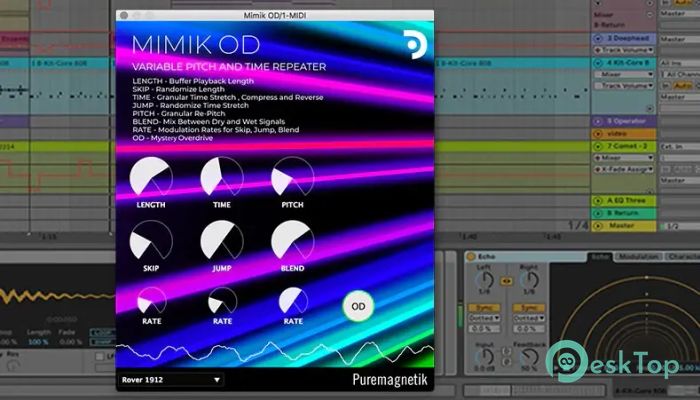Click the JUMP knob
The height and width of the screenshot is (400, 700).
222,240
